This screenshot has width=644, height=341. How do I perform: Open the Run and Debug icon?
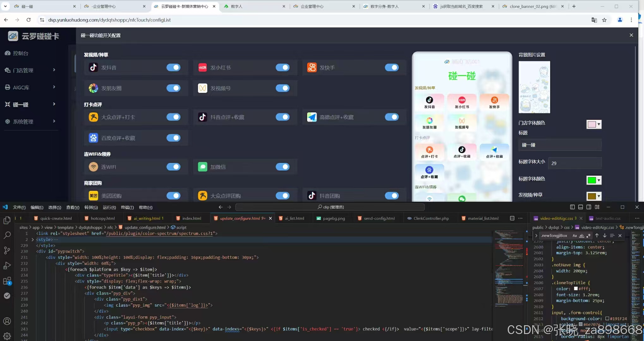7,266
